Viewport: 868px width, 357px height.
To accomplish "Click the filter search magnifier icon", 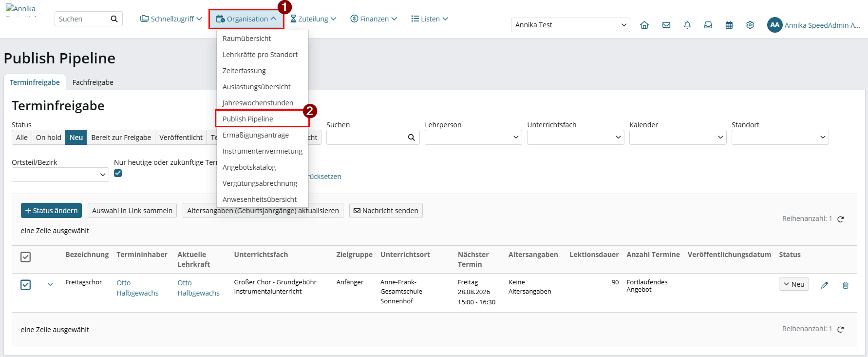I will (412, 138).
